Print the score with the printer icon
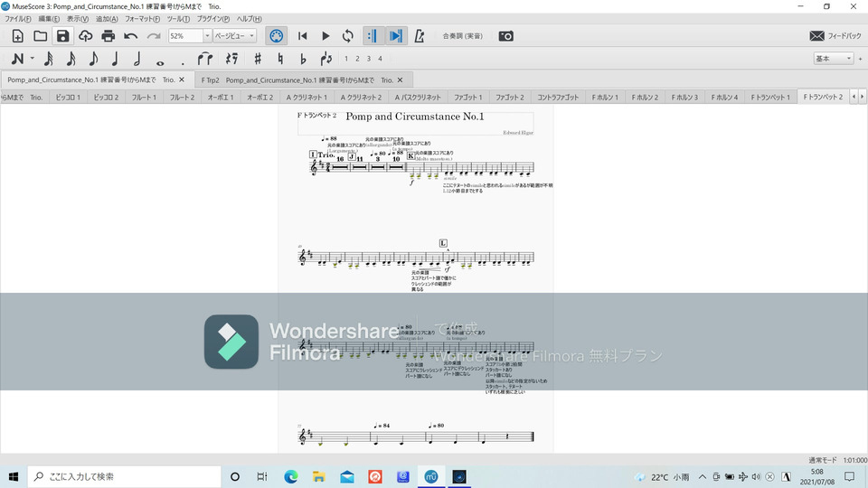868x488 pixels. click(108, 36)
